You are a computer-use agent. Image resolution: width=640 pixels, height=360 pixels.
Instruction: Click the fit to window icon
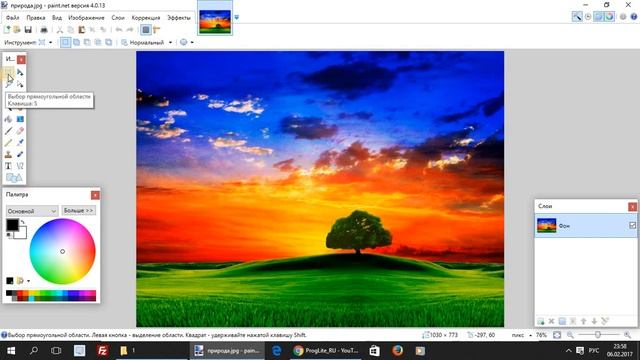[x=557, y=335]
